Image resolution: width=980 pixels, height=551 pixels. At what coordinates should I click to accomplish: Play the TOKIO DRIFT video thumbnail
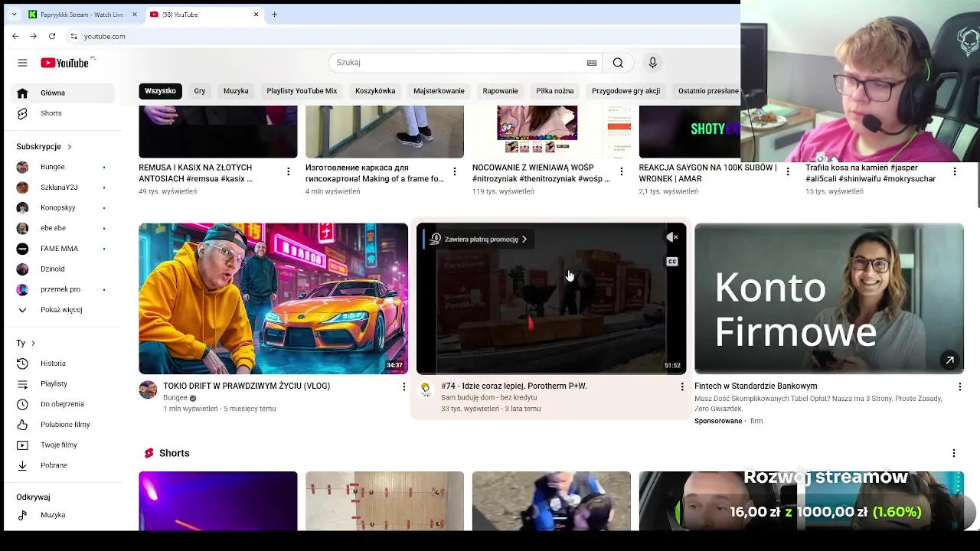273,298
